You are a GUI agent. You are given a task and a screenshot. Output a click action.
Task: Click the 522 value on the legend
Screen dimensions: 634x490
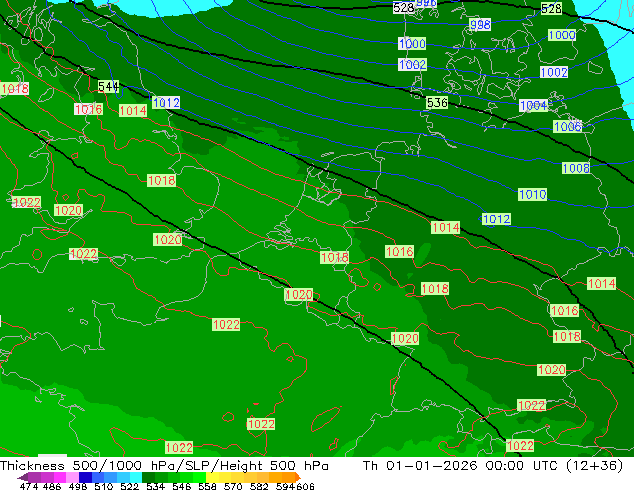[129, 486]
